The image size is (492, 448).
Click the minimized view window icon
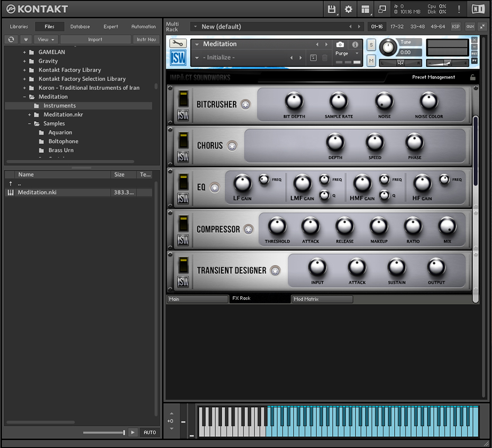[x=382, y=9]
